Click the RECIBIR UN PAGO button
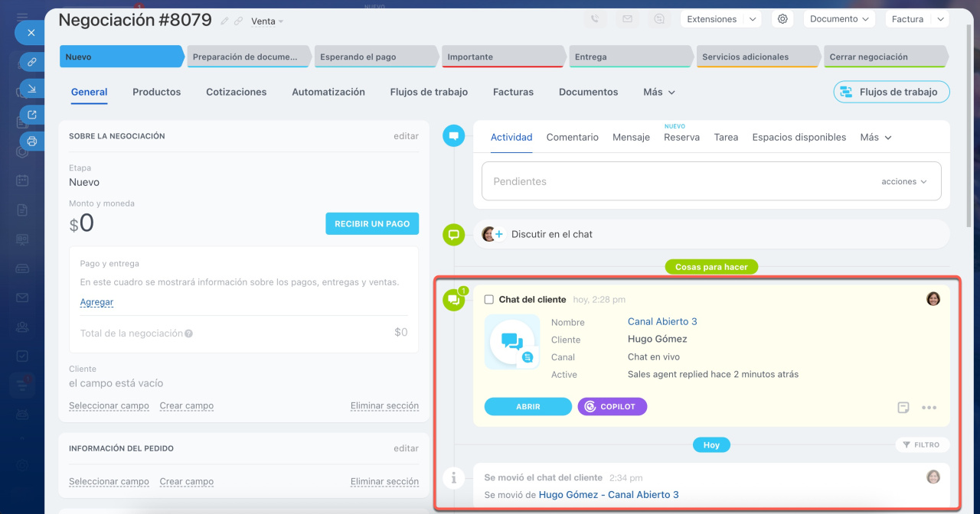The image size is (980, 514). tap(371, 223)
